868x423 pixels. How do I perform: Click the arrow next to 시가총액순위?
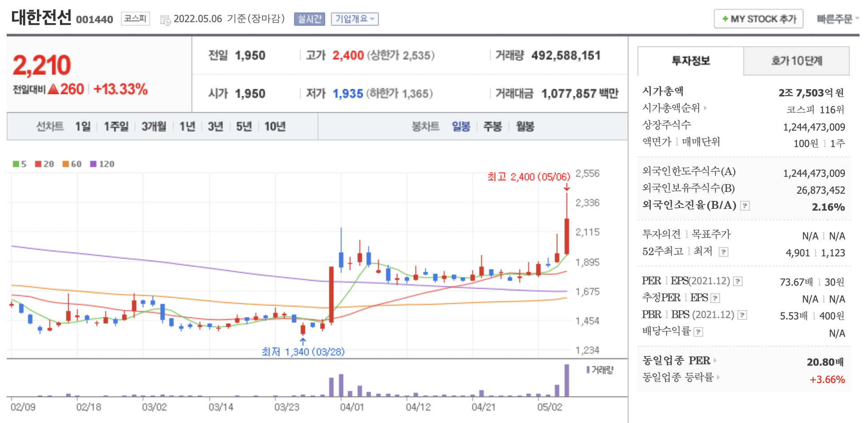tap(705, 108)
